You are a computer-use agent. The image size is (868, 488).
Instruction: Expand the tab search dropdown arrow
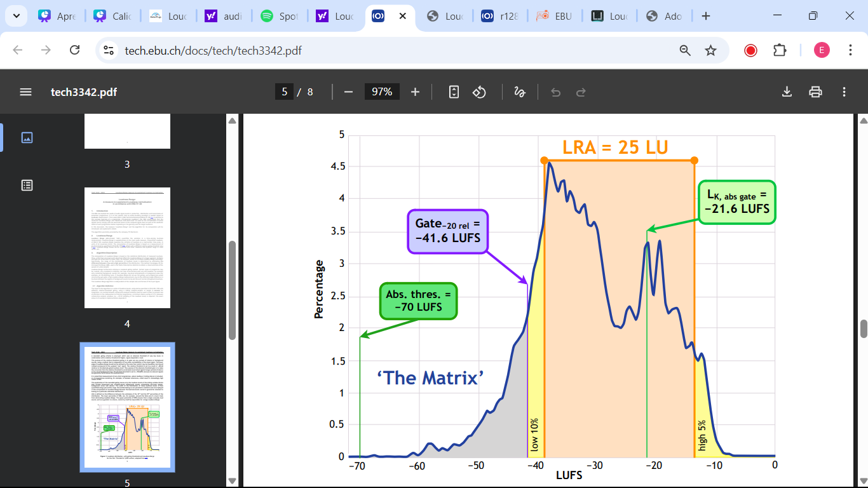pos(16,16)
